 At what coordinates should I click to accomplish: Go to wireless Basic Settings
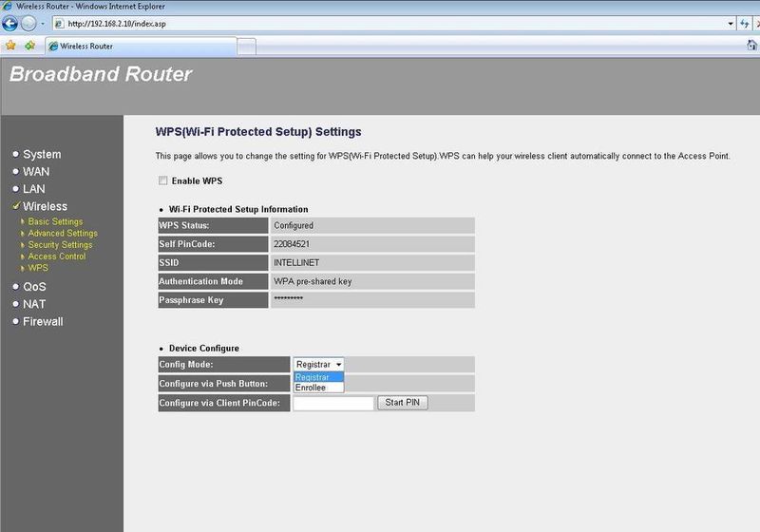pyautogui.click(x=55, y=221)
